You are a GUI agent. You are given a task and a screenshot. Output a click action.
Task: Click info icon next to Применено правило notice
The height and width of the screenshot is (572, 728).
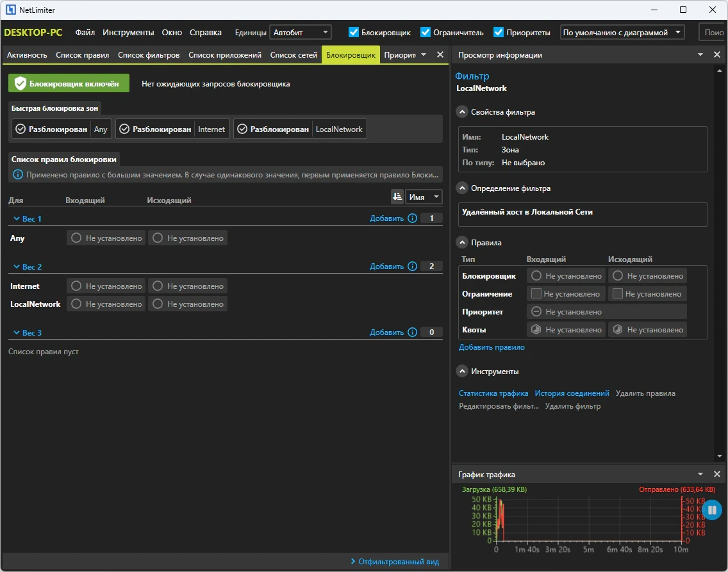[x=18, y=175]
